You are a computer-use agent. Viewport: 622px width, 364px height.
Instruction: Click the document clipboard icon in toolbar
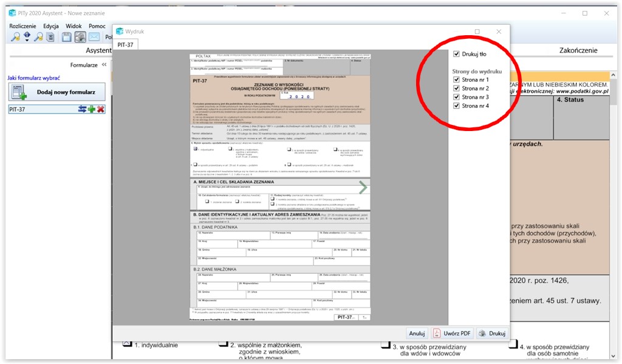[x=50, y=38]
